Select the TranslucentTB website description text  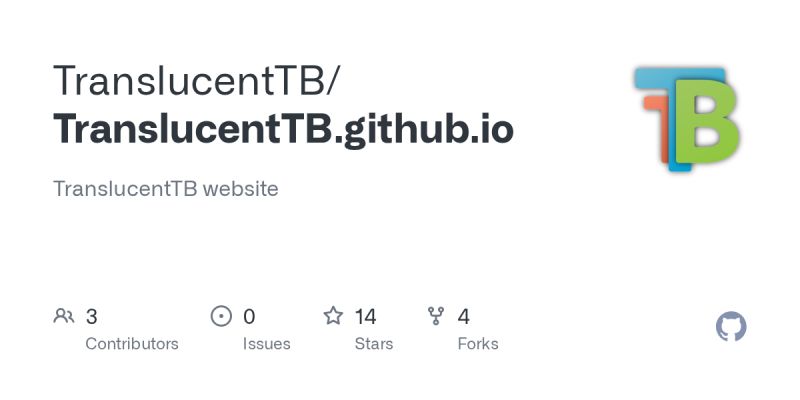166,189
